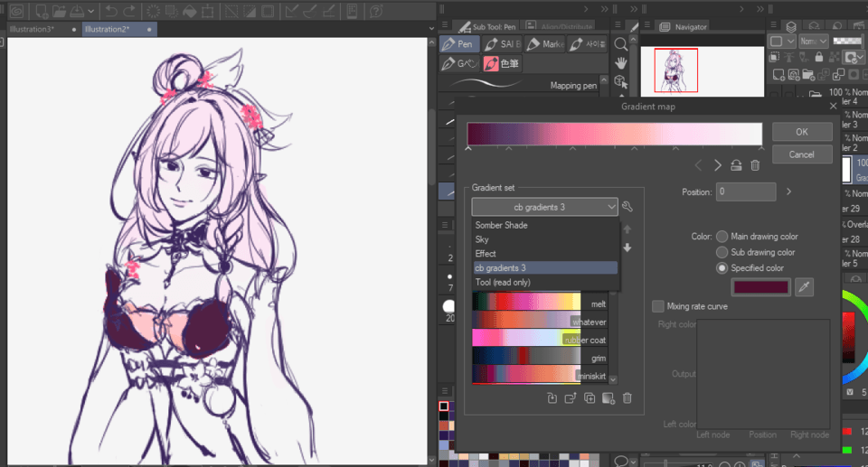Click the Clear layer icon
Image resolution: width=868 pixels, height=467 pixels.
point(154,11)
